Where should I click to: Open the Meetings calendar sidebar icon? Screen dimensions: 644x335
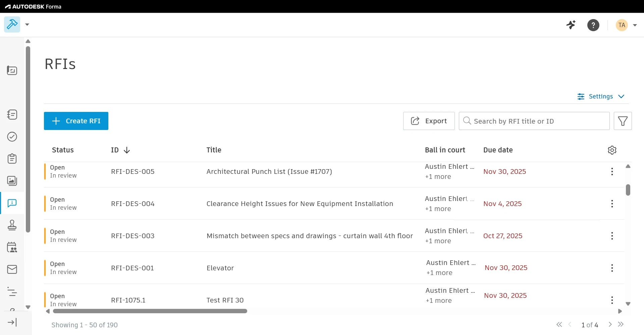(x=12, y=247)
